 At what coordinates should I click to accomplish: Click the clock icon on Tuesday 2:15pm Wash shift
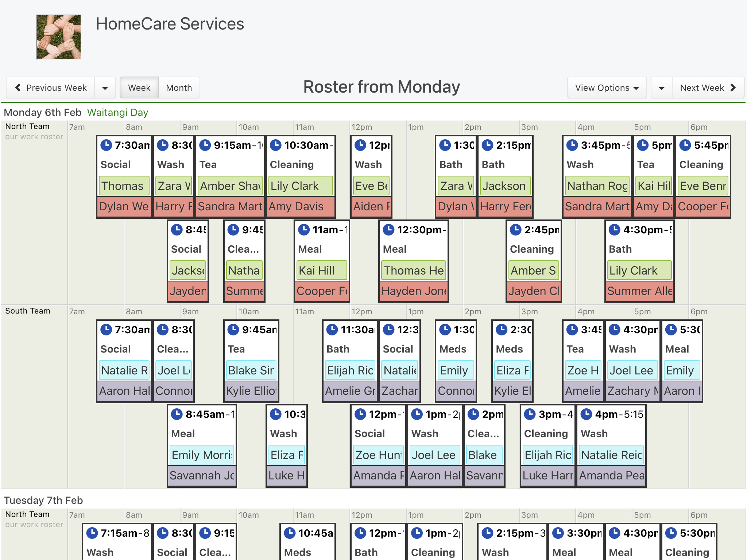click(x=487, y=533)
